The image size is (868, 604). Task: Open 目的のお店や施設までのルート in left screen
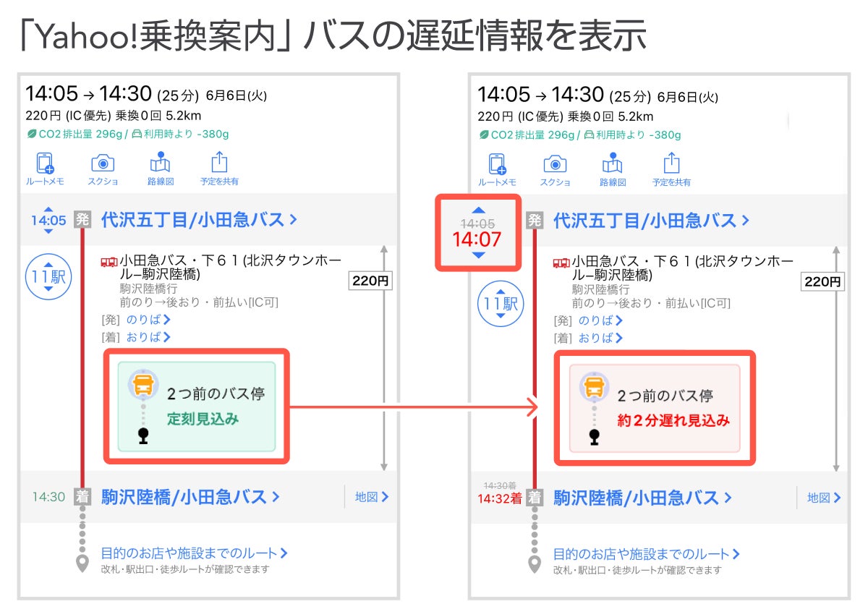pyautogui.click(x=195, y=553)
